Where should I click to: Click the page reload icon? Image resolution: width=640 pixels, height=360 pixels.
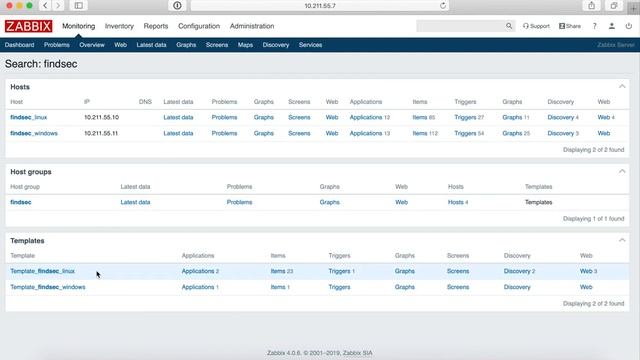443,6
